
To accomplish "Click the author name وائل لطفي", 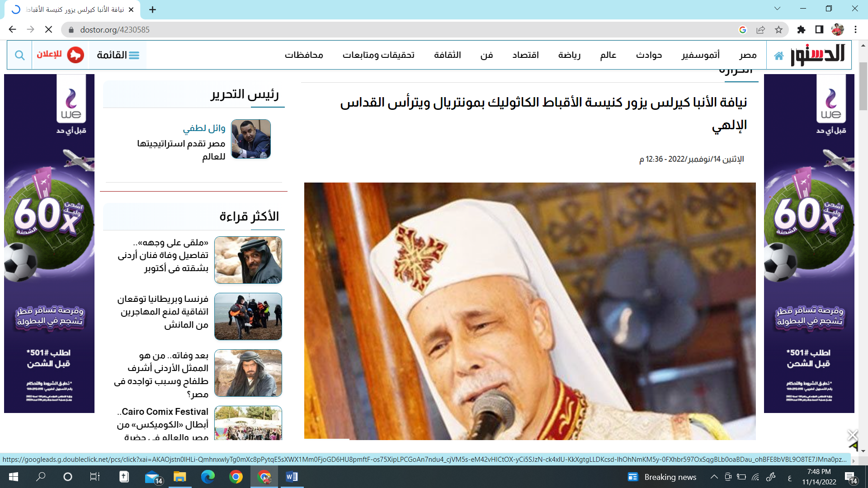I will point(204,128).
